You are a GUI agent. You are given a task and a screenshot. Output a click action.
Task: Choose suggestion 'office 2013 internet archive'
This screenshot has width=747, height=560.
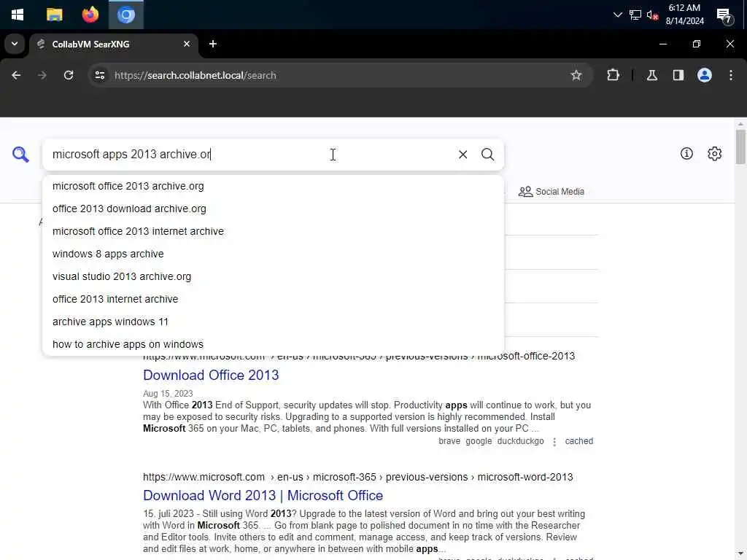(x=273, y=299)
